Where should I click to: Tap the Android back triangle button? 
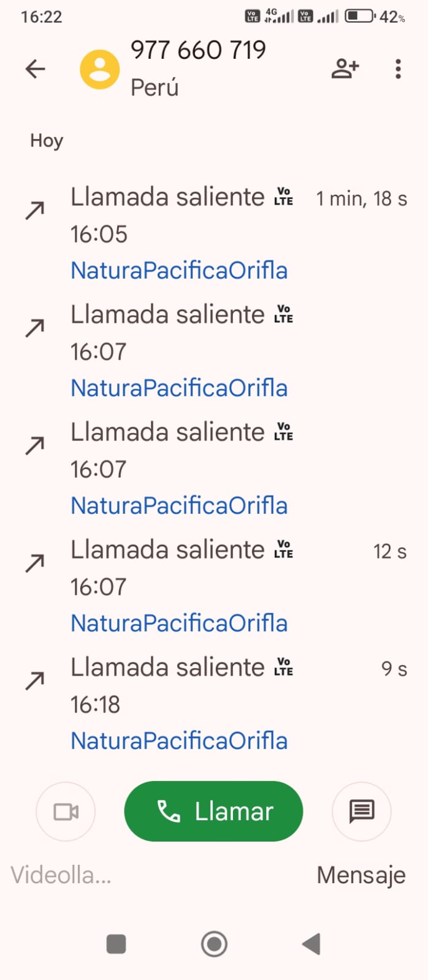click(x=311, y=944)
